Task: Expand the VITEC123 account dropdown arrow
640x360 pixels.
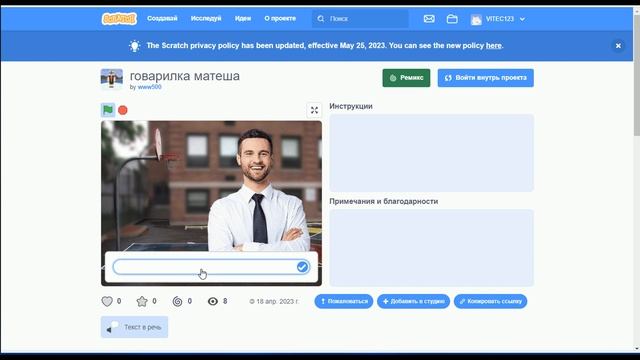Action: coord(522,19)
